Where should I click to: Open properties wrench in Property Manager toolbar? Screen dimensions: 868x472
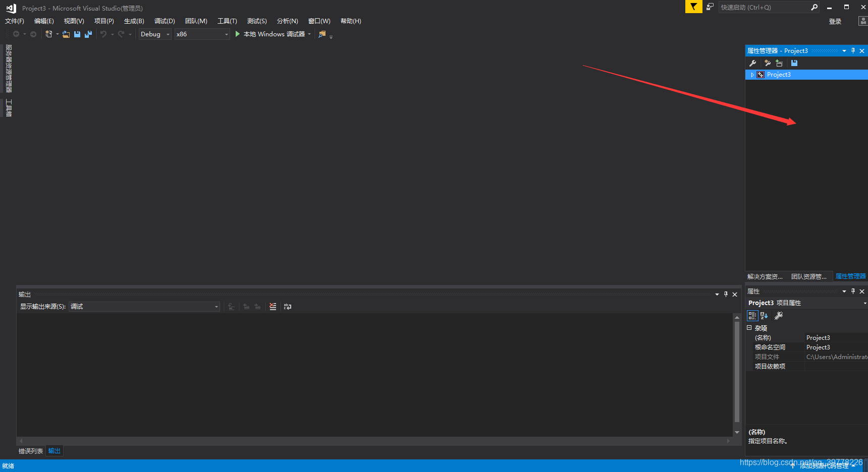(753, 63)
